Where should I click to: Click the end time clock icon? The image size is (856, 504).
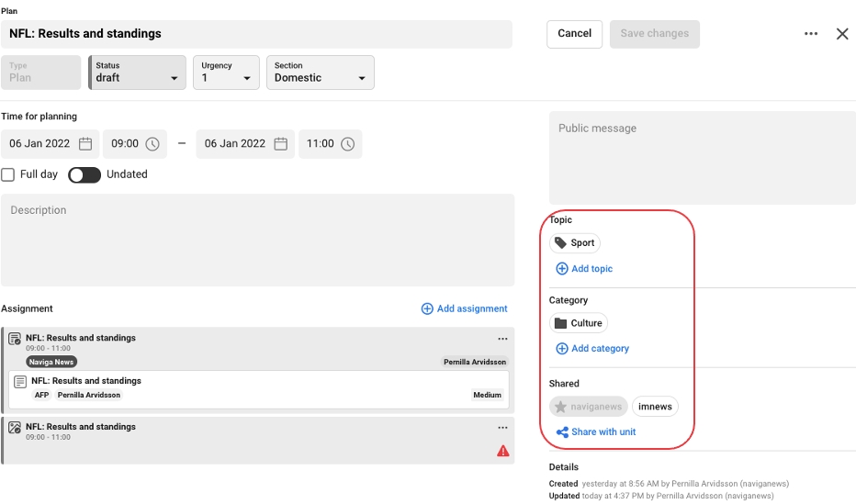(x=348, y=144)
